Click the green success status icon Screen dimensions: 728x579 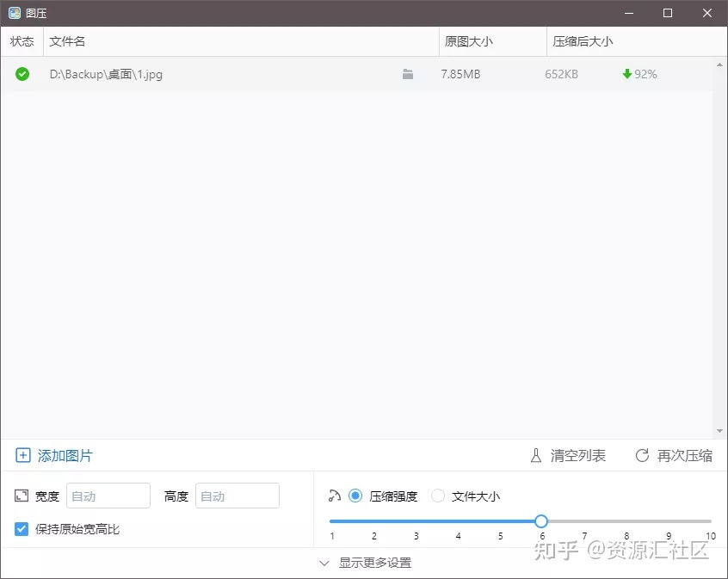(x=22, y=74)
